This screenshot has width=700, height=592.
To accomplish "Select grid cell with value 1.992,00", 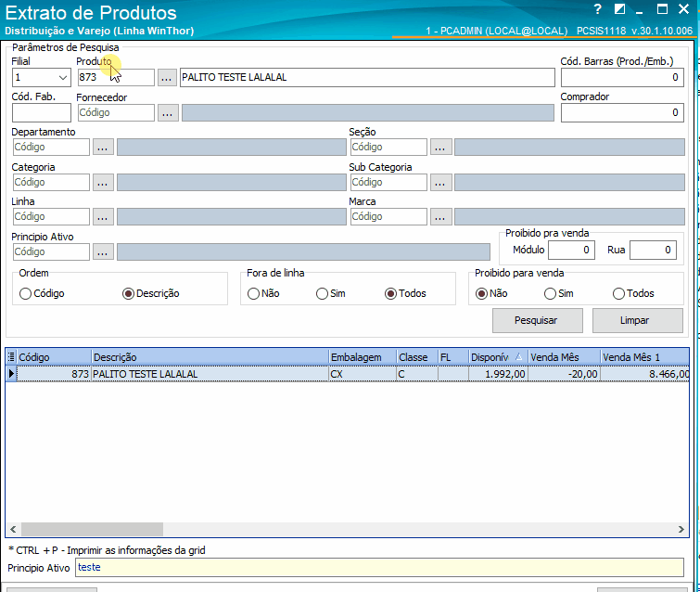I will [498, 374].
